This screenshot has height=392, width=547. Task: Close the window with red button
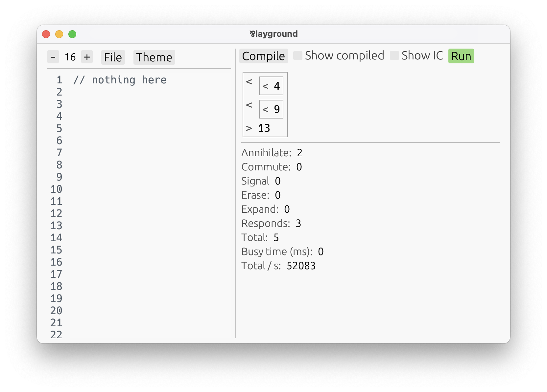(x=46, y=34)
